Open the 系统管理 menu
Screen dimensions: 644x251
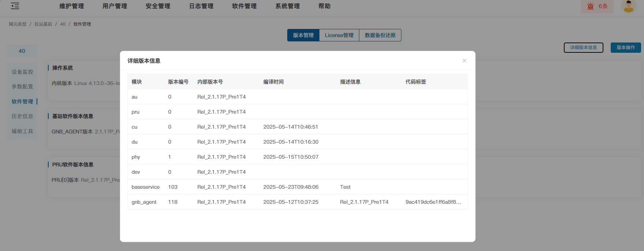(288, 6)
